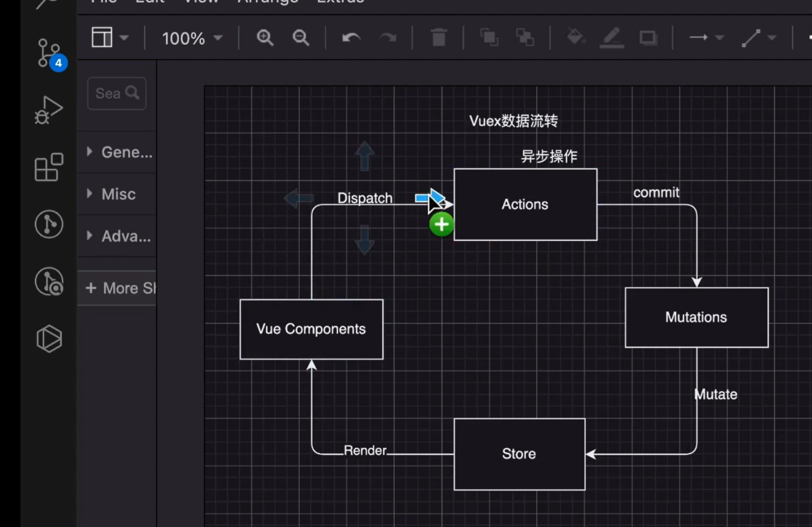Viewport: 812px width, 527px height.
Task: Open the hexagon play sidebar icon
Action: [x=49, y=339]
